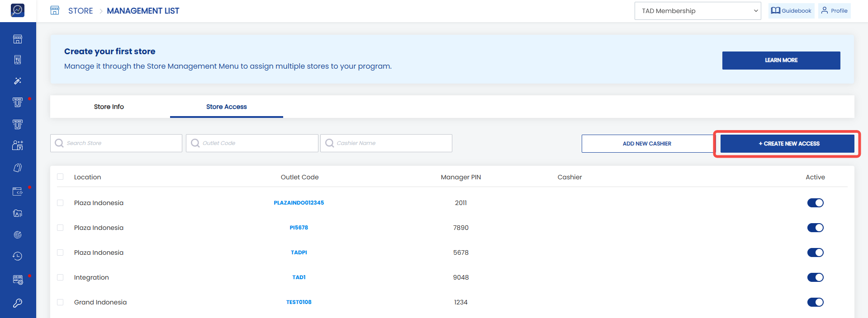Focus the Search Store input field
Viewport: 868px width, 318px height.
pyautogui.click(x=116, y=143)
